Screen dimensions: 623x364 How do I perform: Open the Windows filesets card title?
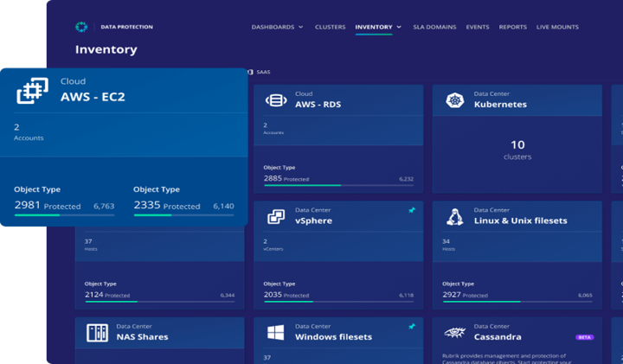333,337
